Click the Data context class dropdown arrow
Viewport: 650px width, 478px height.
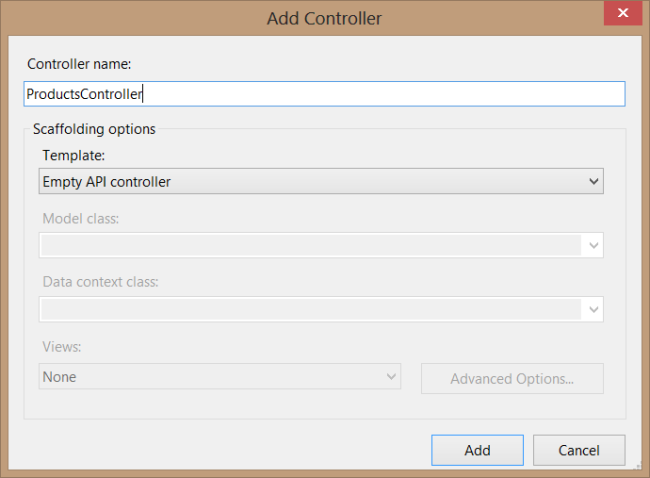593,309
